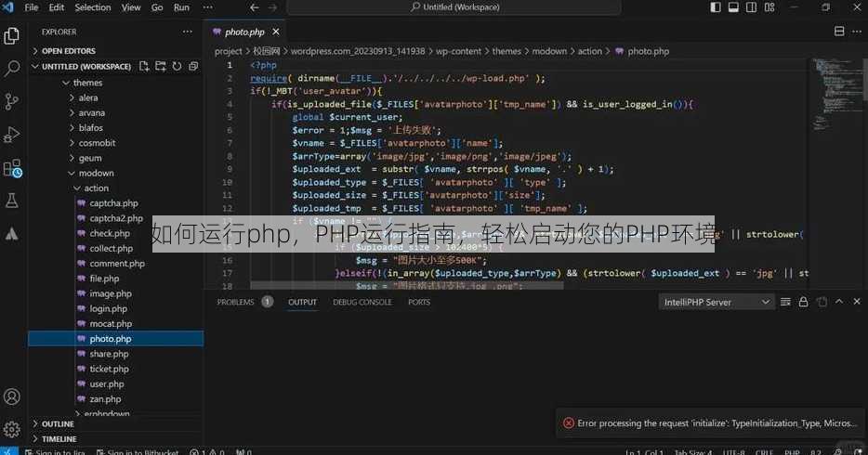The width and height of the screenshot is (868, 455).
Task: Click the New File icon in workspace header
Action: pos(144,66)
